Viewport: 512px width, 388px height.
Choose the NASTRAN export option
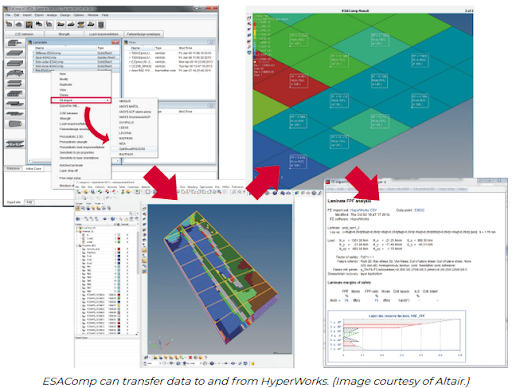click(x=126, y=138)
